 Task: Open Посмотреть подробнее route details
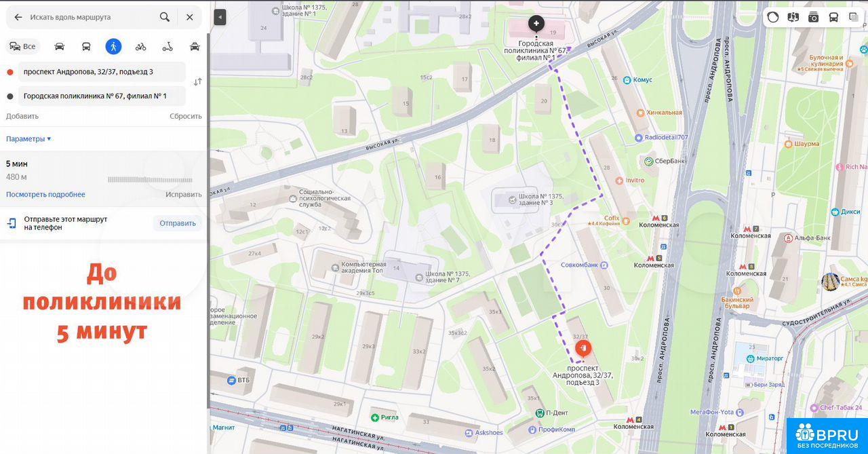(x=45, y=194)
